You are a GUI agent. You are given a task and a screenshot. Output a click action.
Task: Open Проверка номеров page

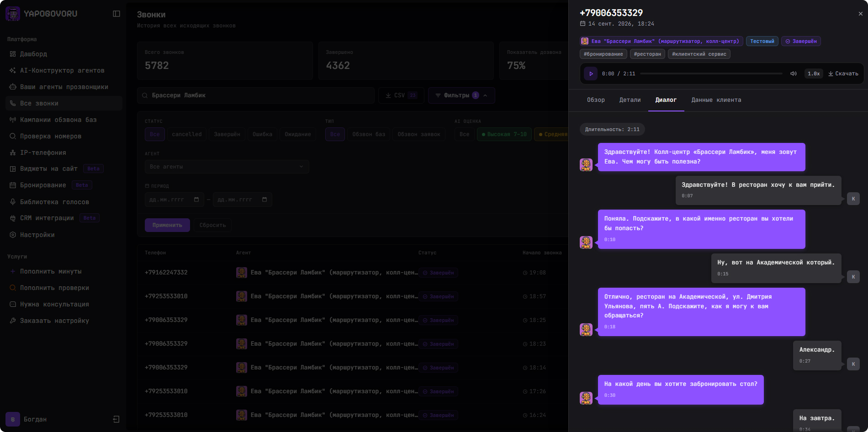(x=64, y=136)
